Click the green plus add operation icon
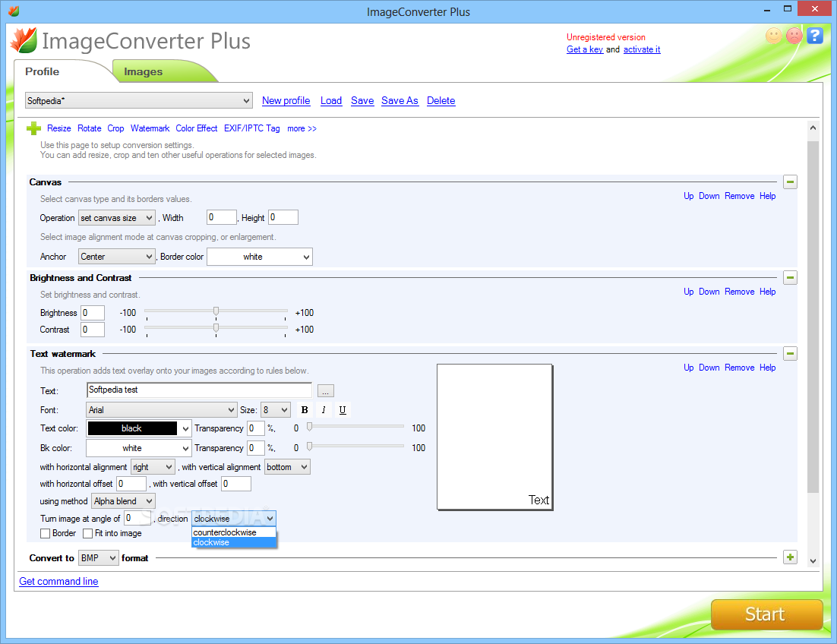Image resolution: width=837 pixels, height=644 pixels. click(33, 128)
